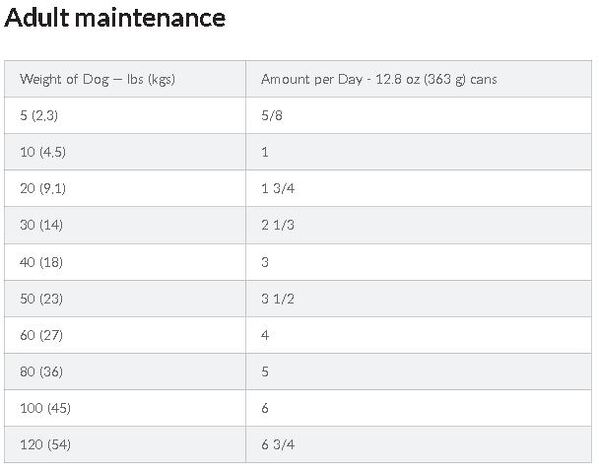Click the 30 (14) weight cell
Viewport: 599px width, 472px height.
click(x=125, y=225)
